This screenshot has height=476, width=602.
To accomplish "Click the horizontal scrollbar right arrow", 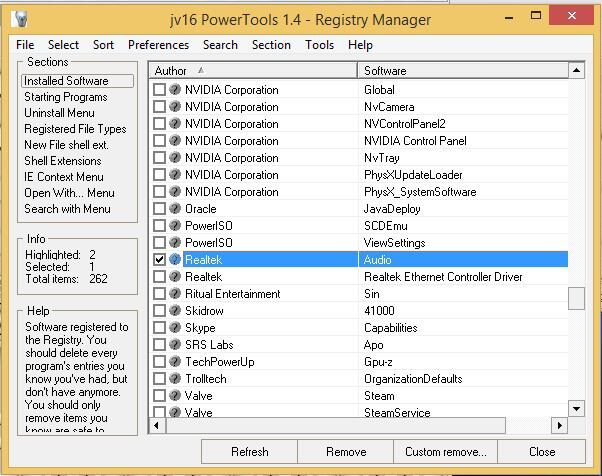I will [x=559, y=425].
